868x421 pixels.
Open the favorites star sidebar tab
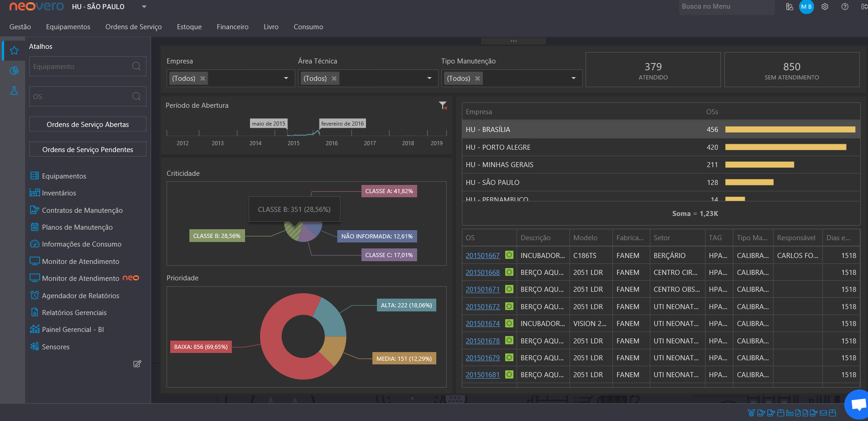tap(14, 50)
